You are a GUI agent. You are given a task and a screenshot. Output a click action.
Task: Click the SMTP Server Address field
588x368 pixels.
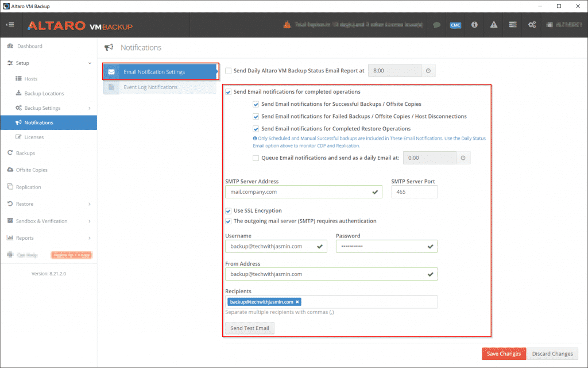[x=304, y=192]
